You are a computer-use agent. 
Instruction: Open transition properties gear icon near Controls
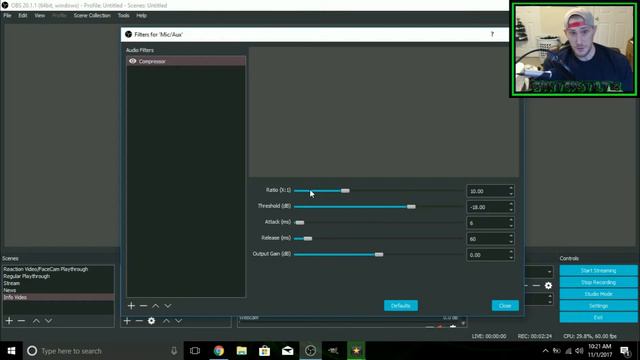[548, 286]
